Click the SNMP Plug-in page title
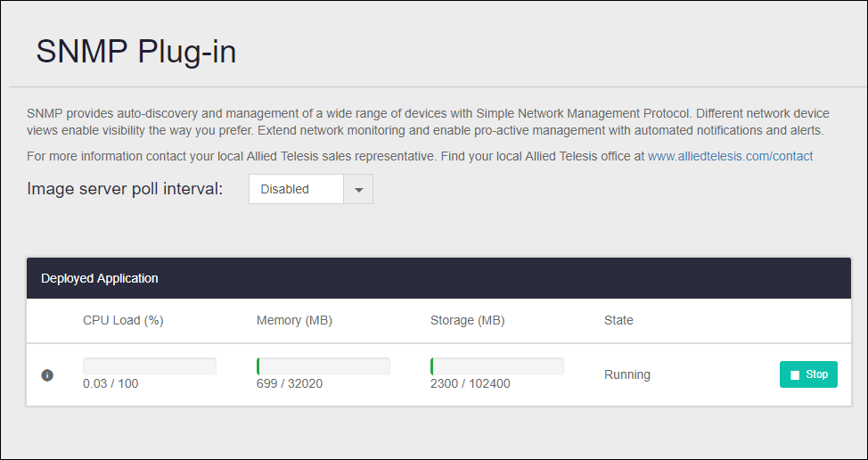This screenshot has height=460, width=868. [x=136, y=52]
